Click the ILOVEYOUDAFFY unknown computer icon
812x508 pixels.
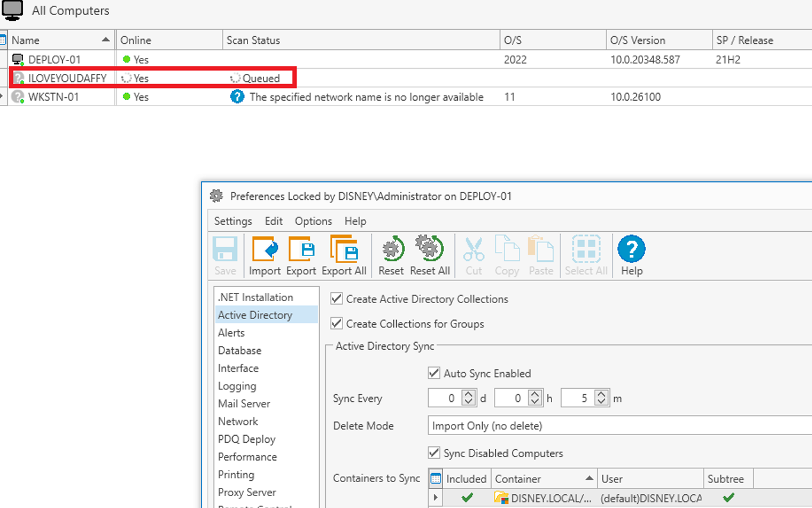18,78
